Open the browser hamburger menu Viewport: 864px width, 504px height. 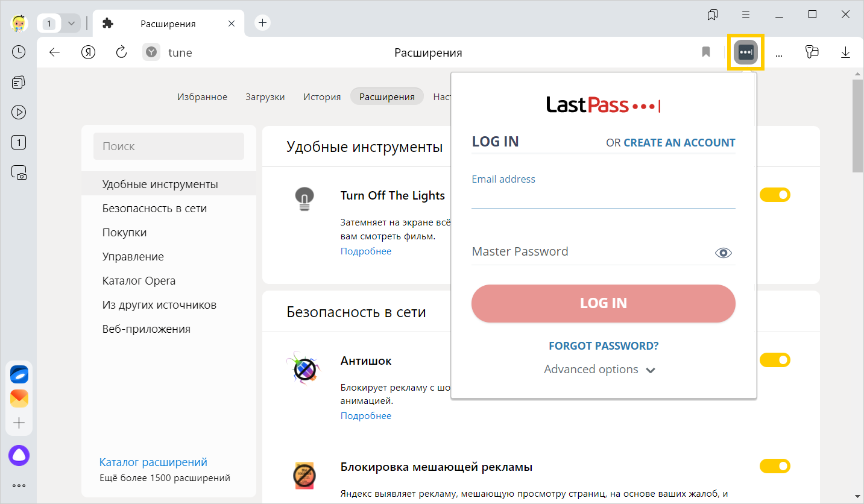[746, 14]
